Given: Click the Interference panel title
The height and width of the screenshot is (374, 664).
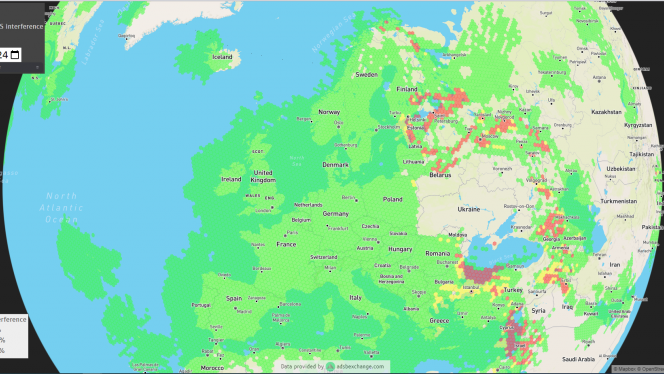Looking at the screenshot, I should point(22,26).
